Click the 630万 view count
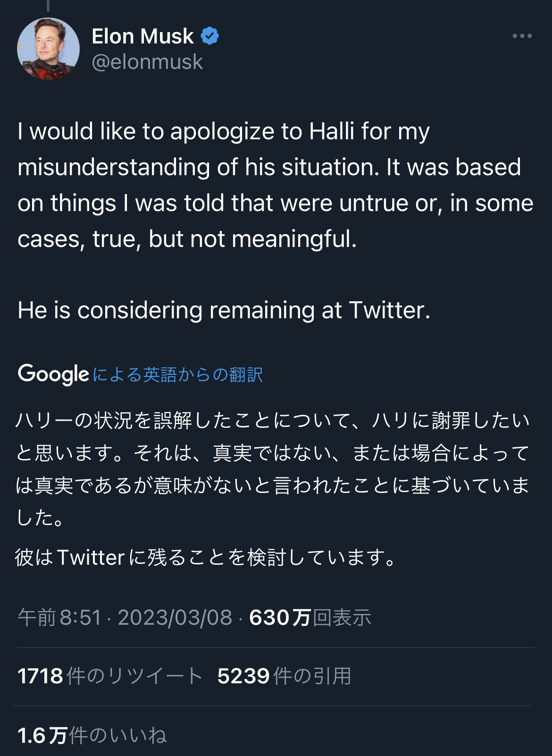Screen dimensions: 552x756 point(280,618)
